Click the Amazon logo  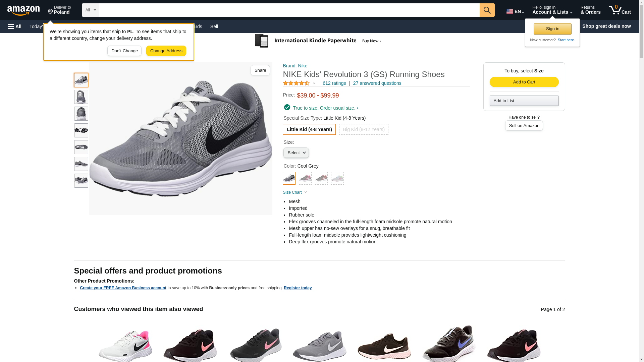pyautogui.click(x=23, y=10)
